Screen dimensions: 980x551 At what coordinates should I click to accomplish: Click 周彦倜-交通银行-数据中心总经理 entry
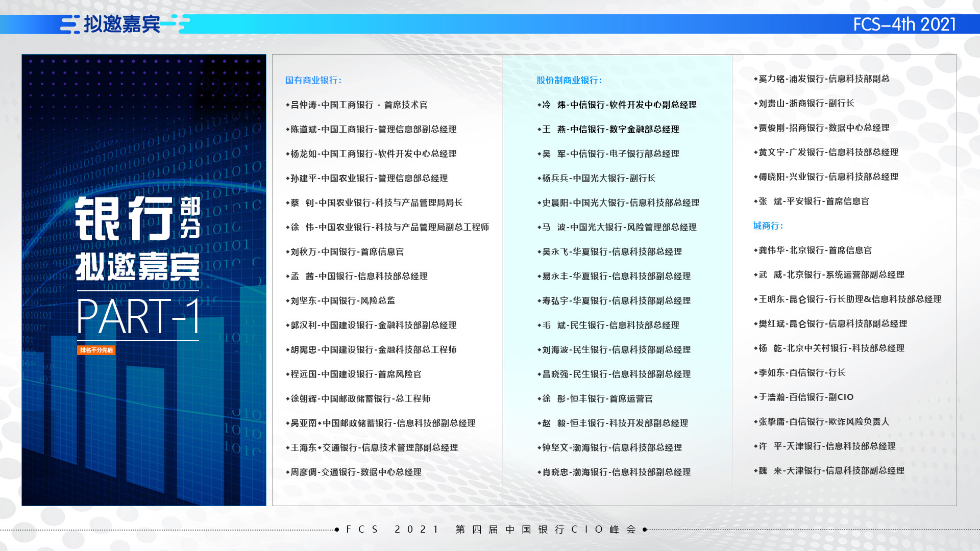coord(354,472)
